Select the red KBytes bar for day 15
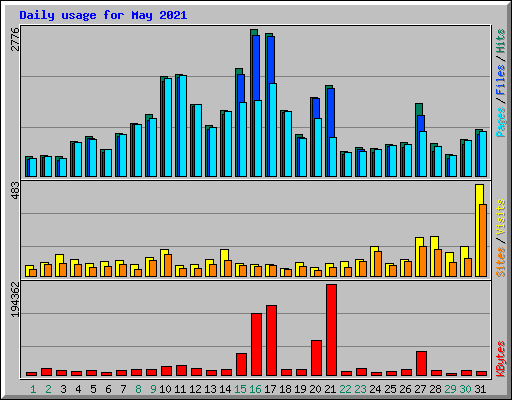Image resolution: width=512 pixels, height=400 pixels. click(x=241, y=365)
